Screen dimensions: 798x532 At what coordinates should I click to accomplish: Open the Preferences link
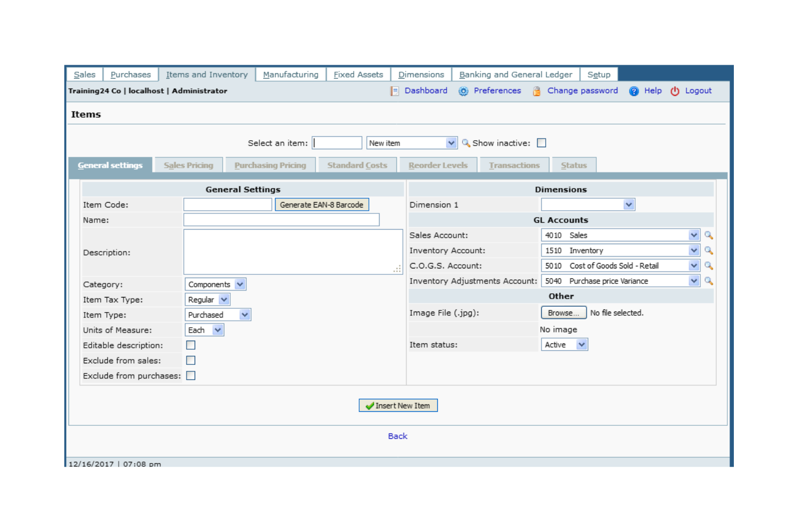(x=497, y=91)
